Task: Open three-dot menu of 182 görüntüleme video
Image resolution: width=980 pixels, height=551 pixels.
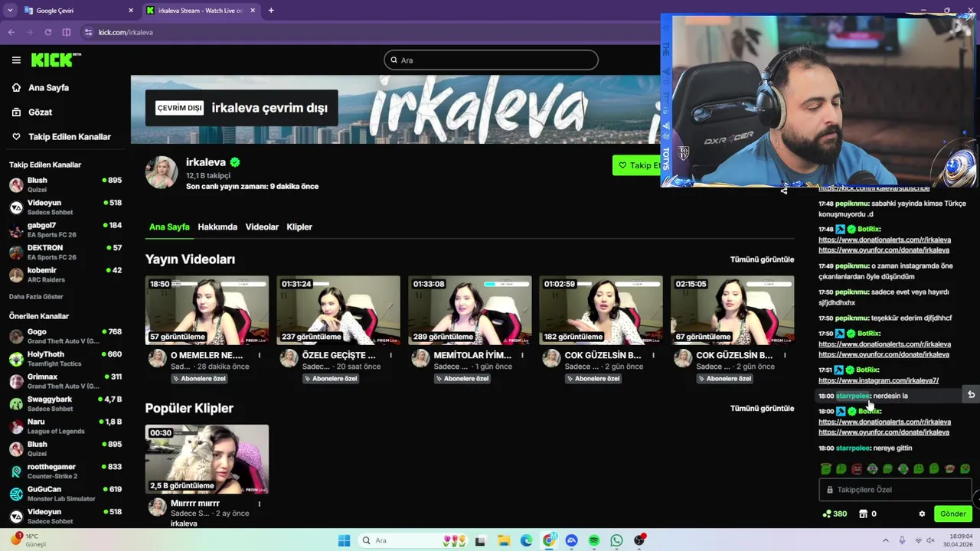Action: pyautogui.click(x=654, y=355)
